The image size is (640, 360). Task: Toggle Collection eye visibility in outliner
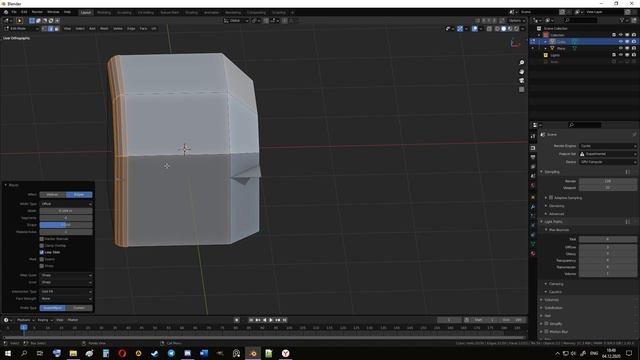tap(620, 35)
